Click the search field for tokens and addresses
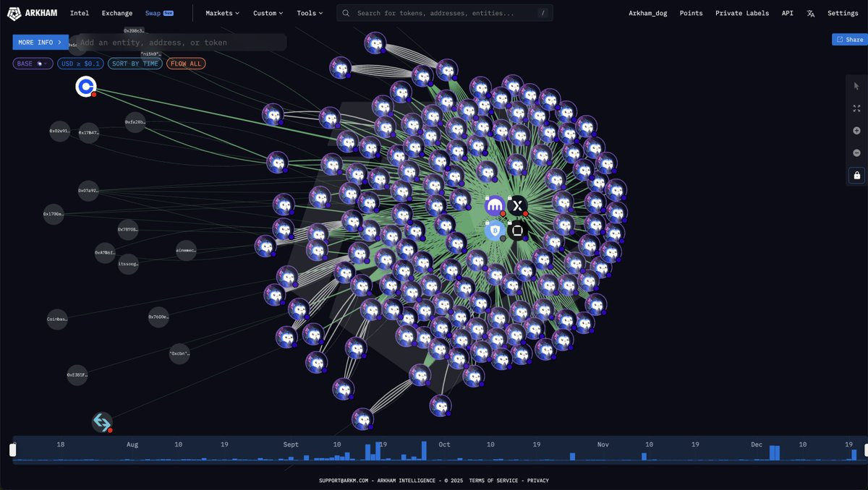This screenshot has height=490, width=868. pyautogui.click(x=445, y=13)
